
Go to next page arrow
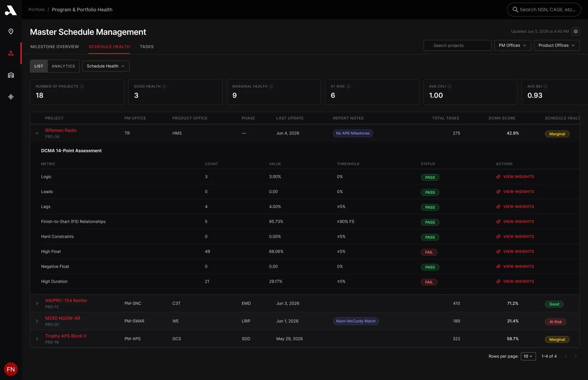pyautogui.click(x=576, y=356)
